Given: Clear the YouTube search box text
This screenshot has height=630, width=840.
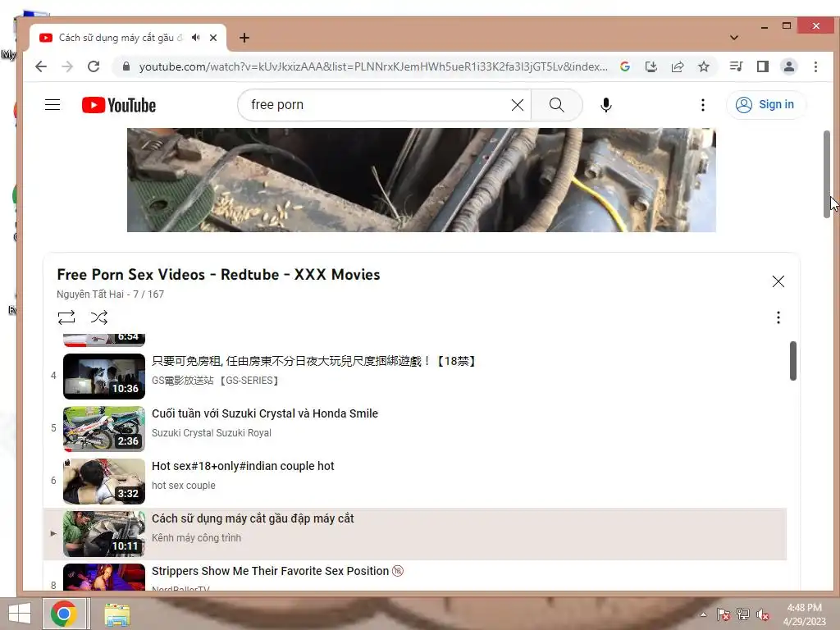Looking at the screenshot, I should coord(518,105).
